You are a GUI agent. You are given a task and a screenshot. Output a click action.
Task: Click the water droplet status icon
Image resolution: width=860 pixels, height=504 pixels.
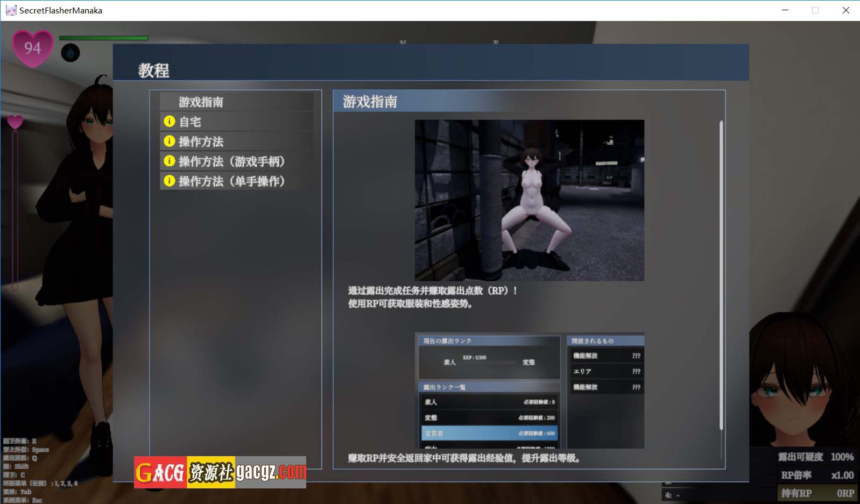pyautogui.click(x=71, y=53)
